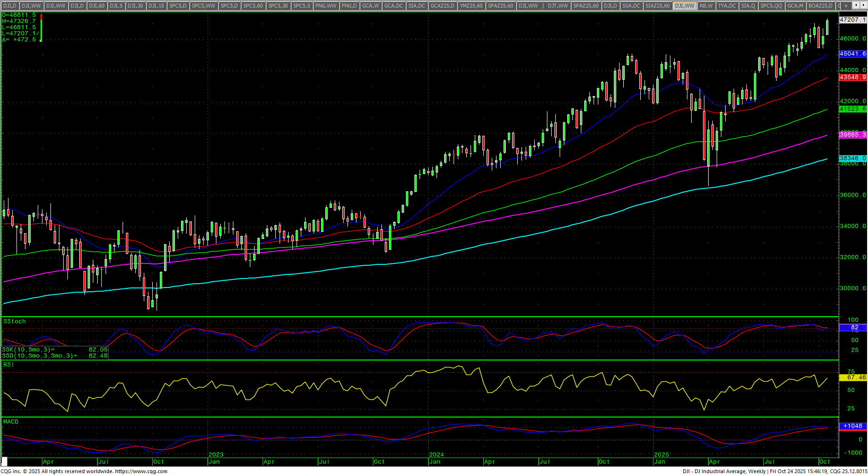Switch to the DJI,60 tab
This screenshot has height=475, width=868.
(x=97, y=6)
